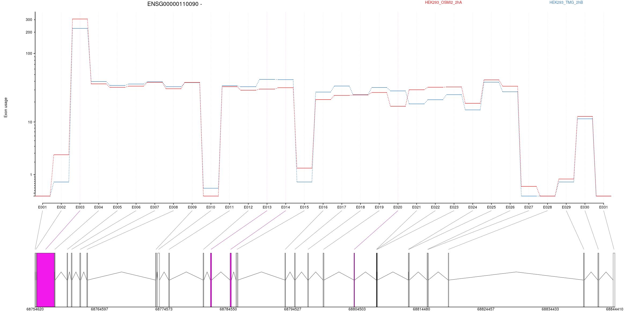Select genomic coordinate 68774573
644x322 pixels.
(x=164, y=309)
